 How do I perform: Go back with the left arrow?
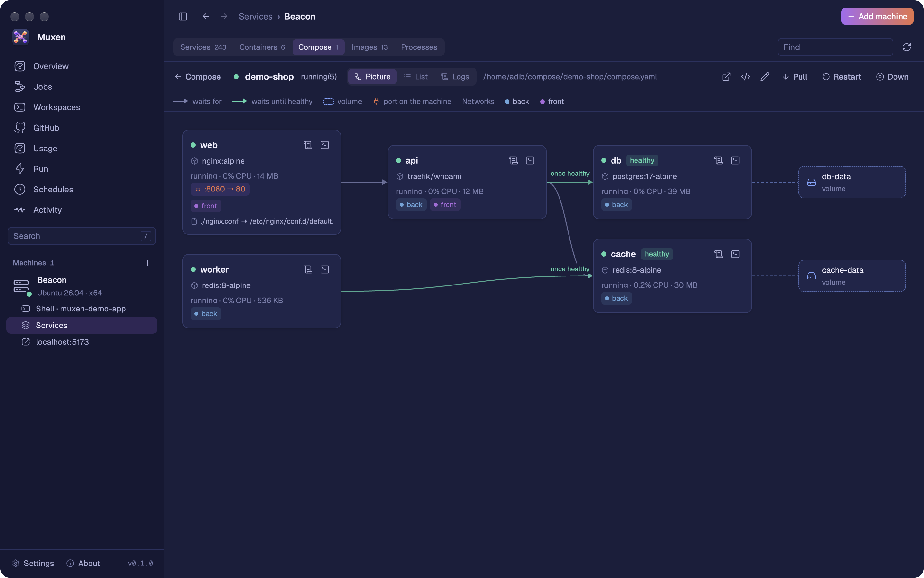tap(206, 16)
